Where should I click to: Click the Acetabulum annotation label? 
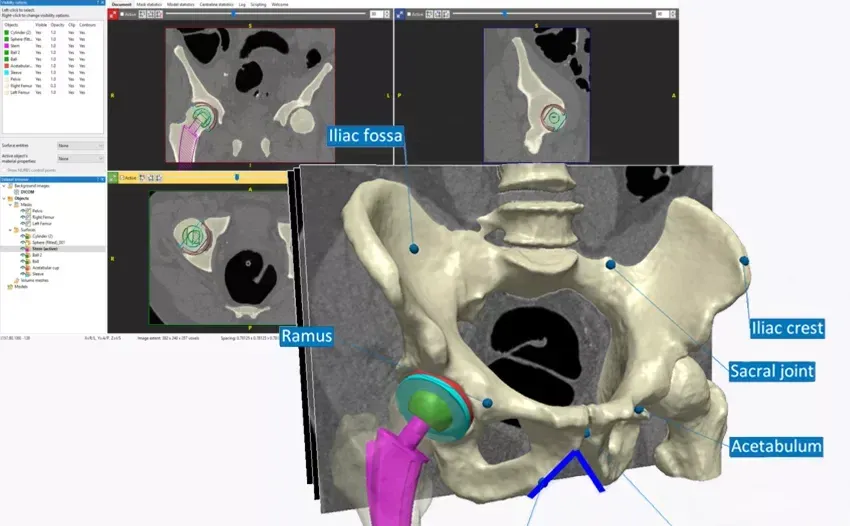coord(776,447)
